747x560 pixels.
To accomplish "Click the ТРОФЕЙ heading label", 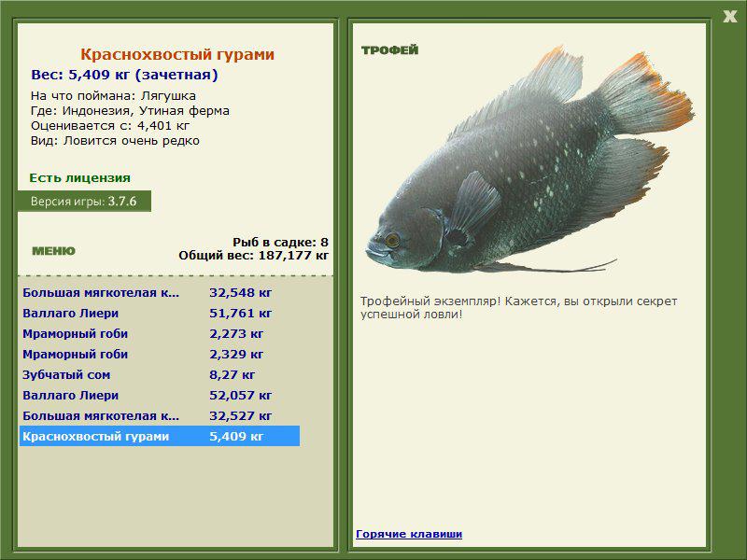I will click(x=389, y=49).
